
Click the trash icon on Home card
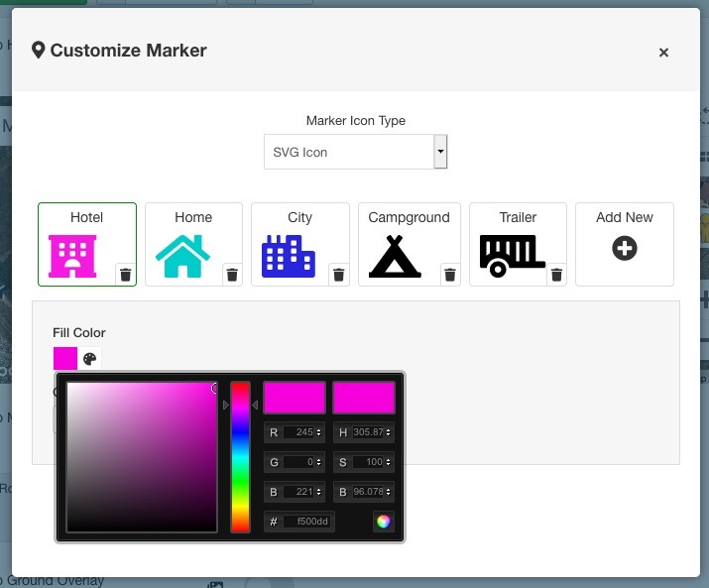[x=231, y=275]
